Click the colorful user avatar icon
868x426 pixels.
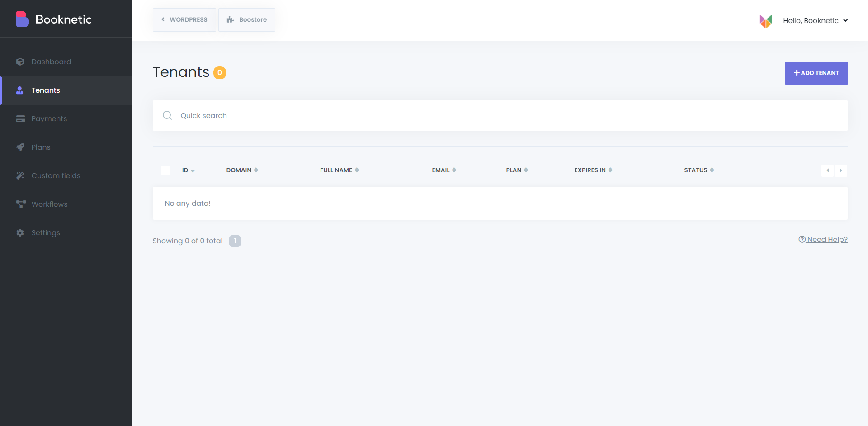[x=766, y=21]
